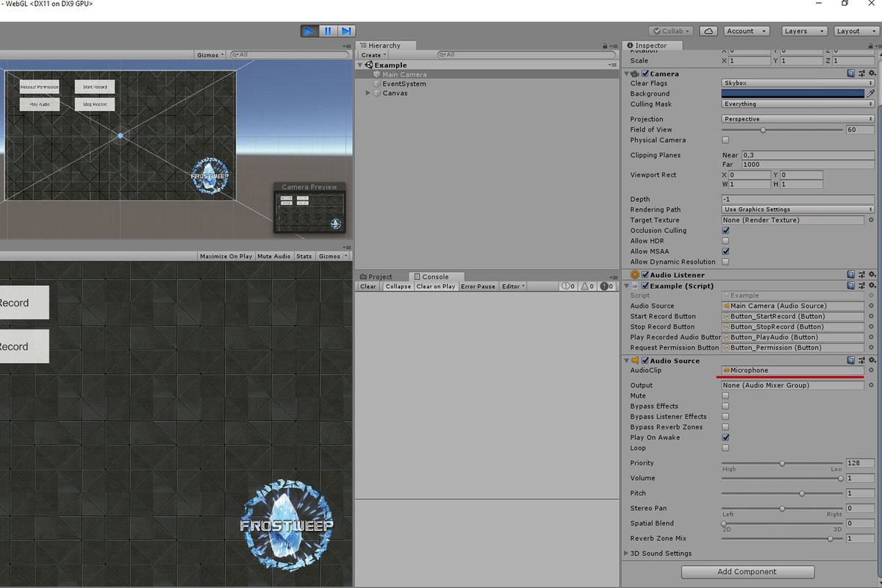
Task: Disable the Allow MSAA checkbox
Action: pyautogui.click(x=725, y=251)
